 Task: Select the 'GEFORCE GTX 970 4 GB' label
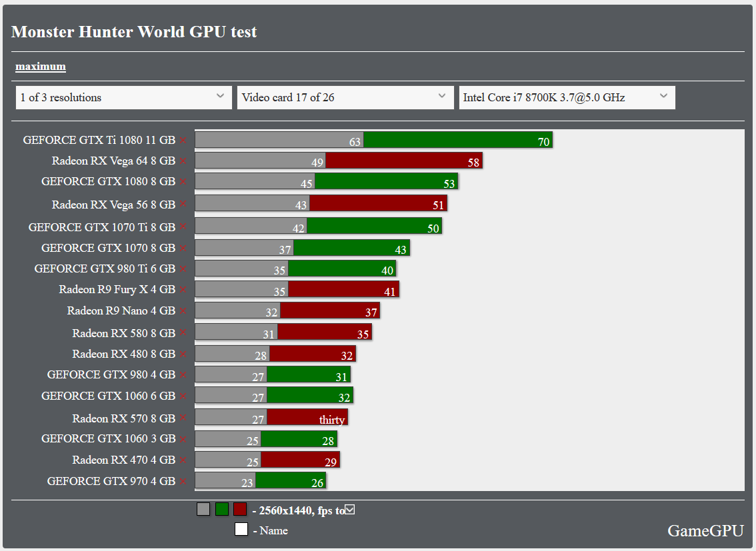(111, 481)
